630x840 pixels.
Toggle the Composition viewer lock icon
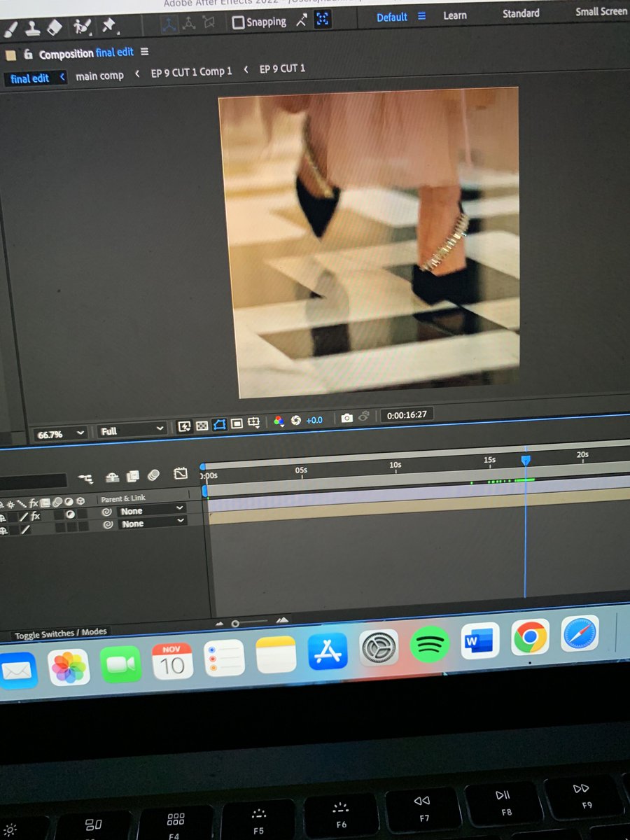click(28, 55)
